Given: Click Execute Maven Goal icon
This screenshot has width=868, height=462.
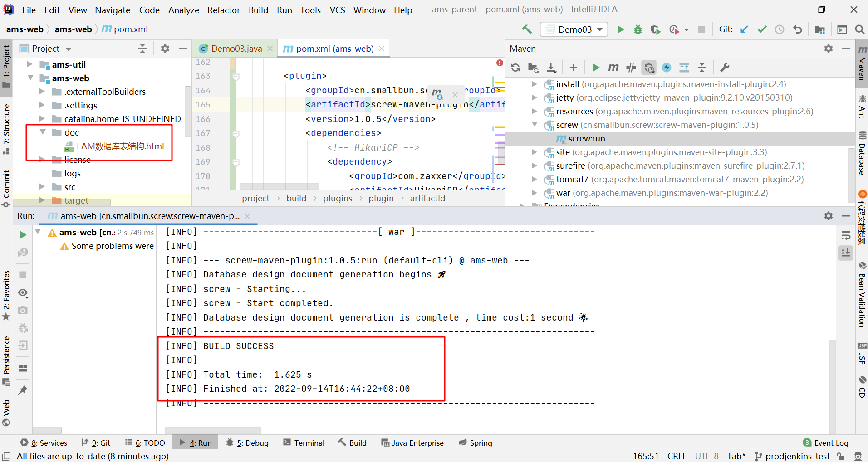Looking at the screenshot, I should click(613, 68).
